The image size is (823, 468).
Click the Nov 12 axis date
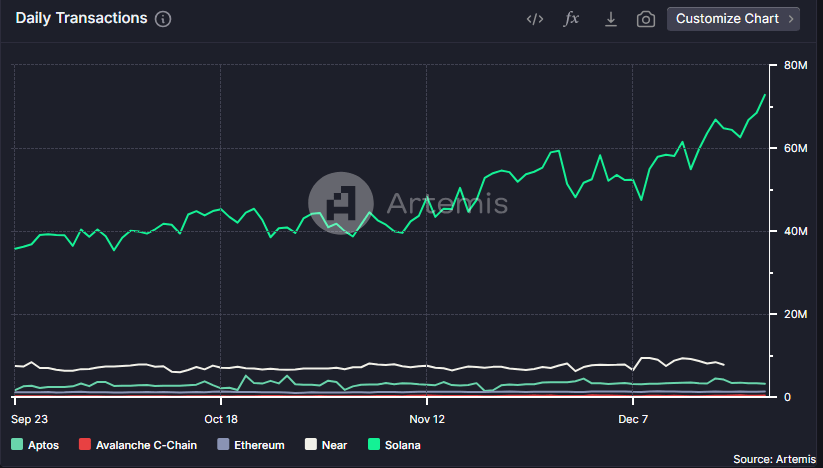[x=427, y=418]
